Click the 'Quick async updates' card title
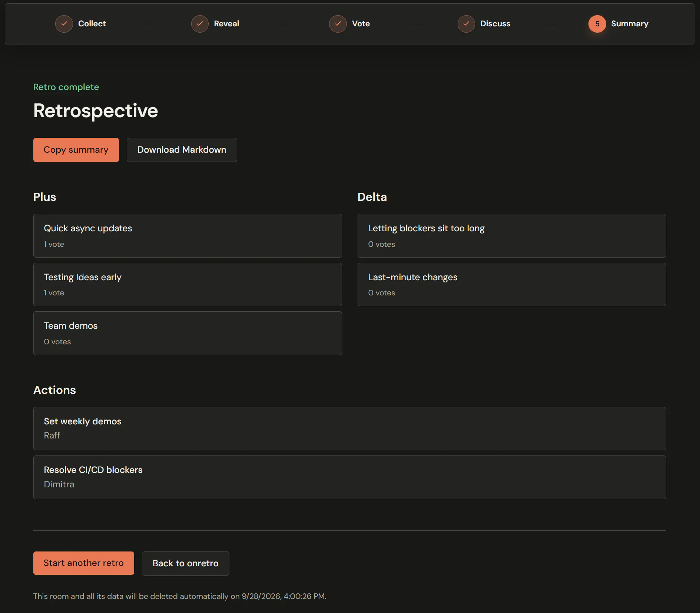The width and height of the screenshot is (700, 613). pyautogui.click(x=88, y=228)
